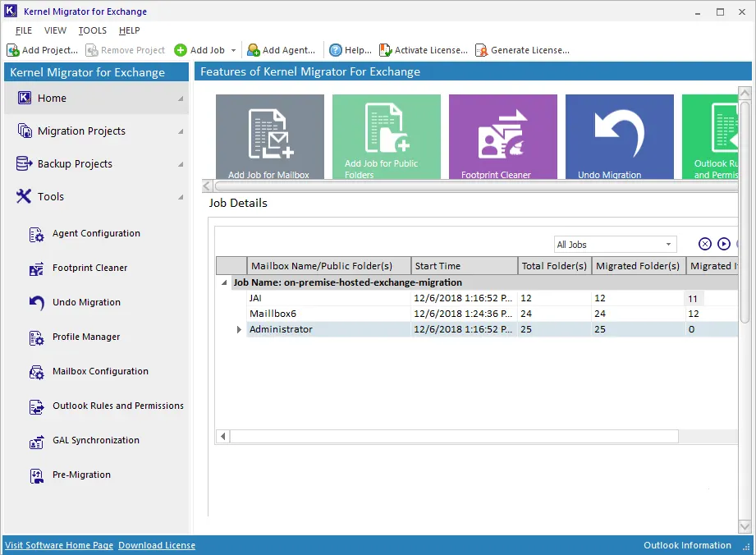Open Mailbox Configuration tool icon
The width and height of the screenshot is (756, 555).
(37, 372)
